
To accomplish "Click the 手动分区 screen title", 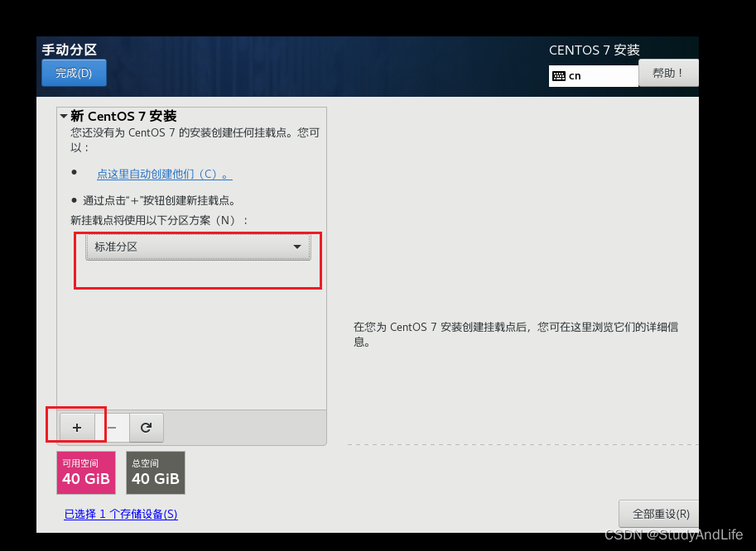I will pyautogui.click(x=70, y=49).
